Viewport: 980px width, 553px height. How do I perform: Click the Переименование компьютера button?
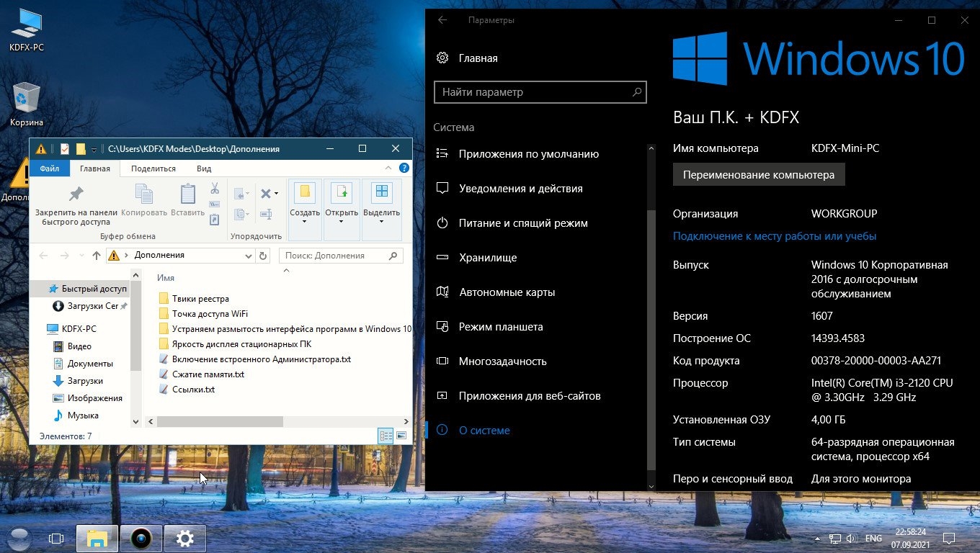coord(759,175)
